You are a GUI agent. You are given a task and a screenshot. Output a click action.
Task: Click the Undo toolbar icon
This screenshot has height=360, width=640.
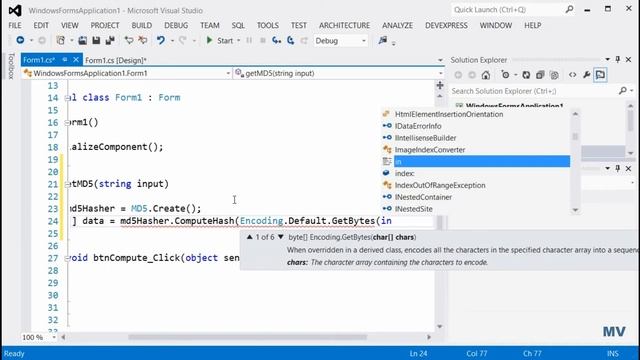[161, 40]
